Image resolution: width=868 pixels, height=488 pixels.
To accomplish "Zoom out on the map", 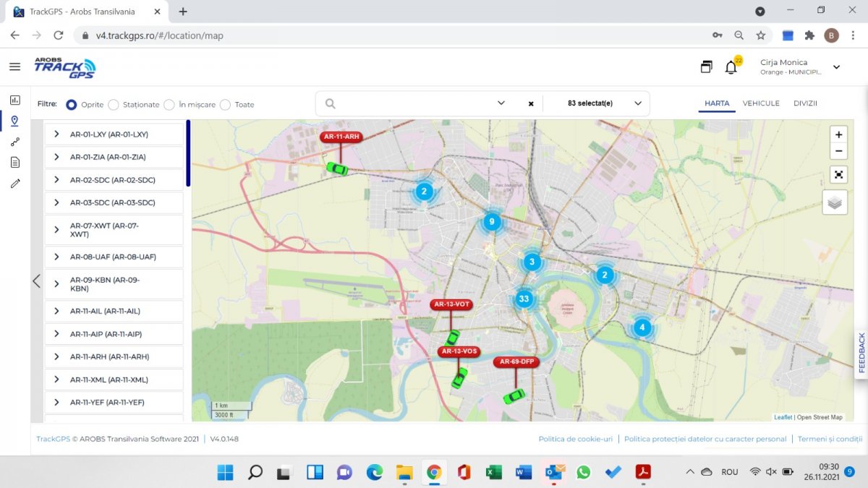I will point(838,151).
